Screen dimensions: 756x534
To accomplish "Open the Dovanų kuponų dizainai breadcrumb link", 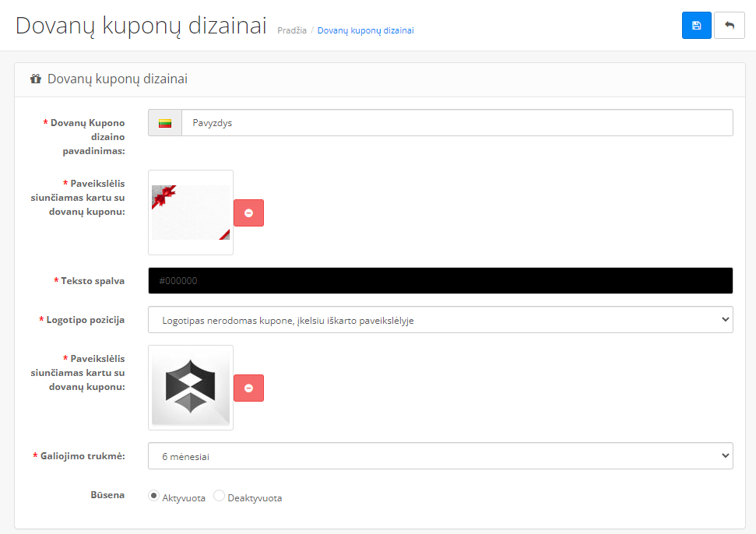I will click(365, 30).
